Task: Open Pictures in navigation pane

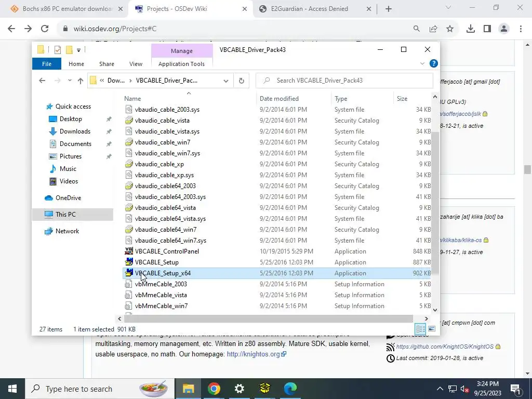Action: (x=70, y=156)
